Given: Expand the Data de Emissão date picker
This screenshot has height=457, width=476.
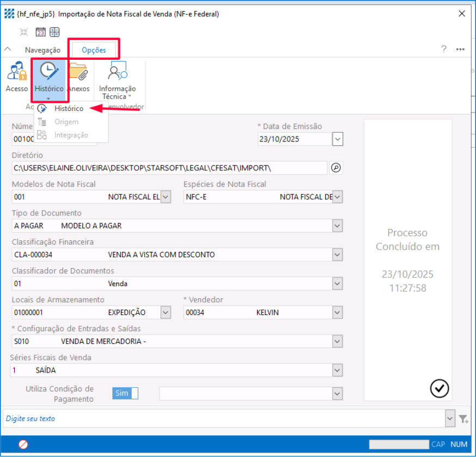Looking at the screenshot, I should click(x=338, y=139).
